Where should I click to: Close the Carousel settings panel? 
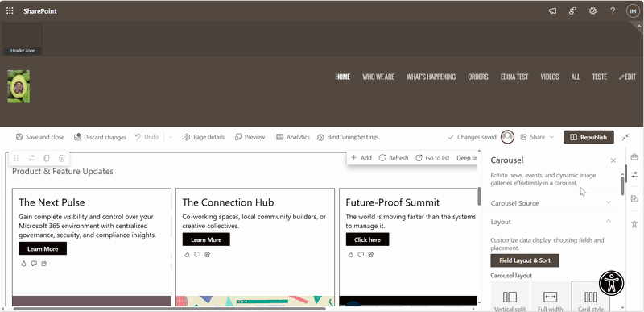click(x=613, y=160)
